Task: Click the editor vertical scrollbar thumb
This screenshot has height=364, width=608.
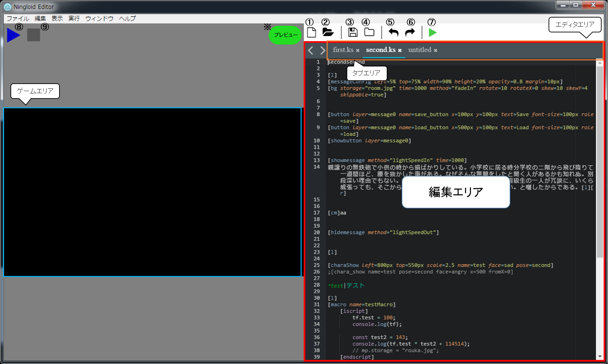Action: 600,162
